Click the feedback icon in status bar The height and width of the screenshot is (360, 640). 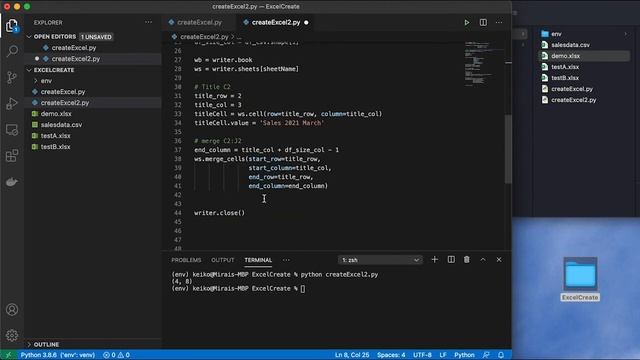(x=486, y=355)
